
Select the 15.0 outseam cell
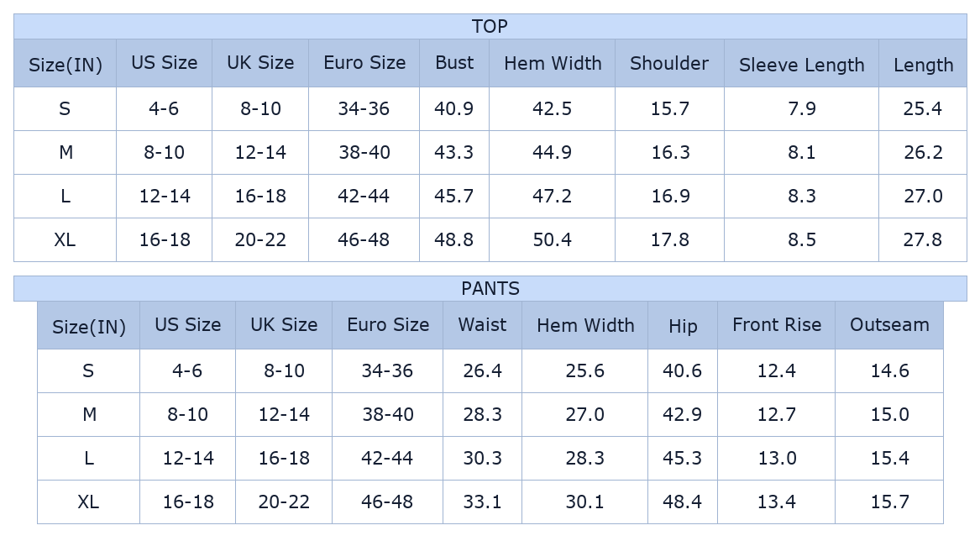click(889, 415)
